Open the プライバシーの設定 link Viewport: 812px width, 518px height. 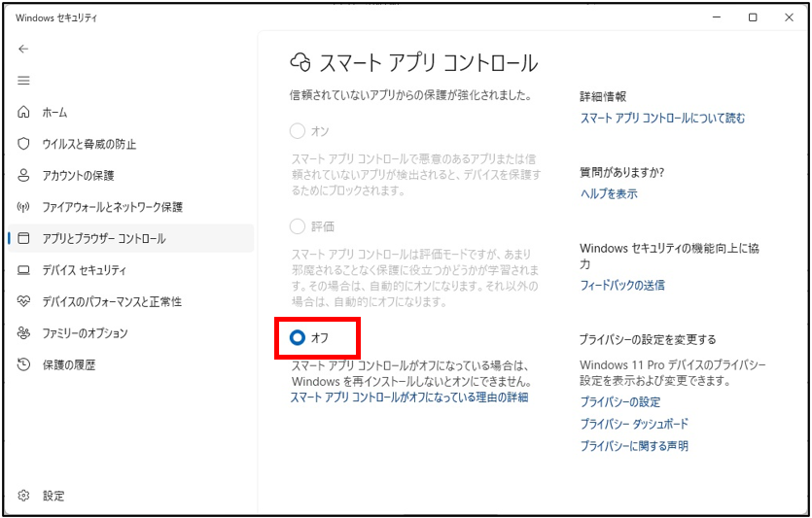click(619, 402)
